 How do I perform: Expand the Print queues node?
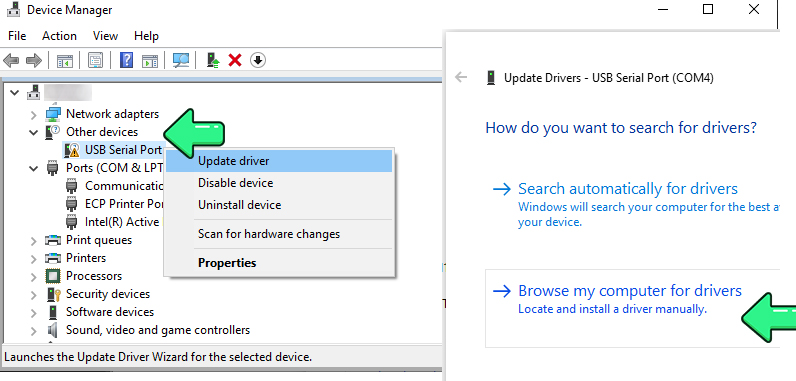[x=34, y=240]
